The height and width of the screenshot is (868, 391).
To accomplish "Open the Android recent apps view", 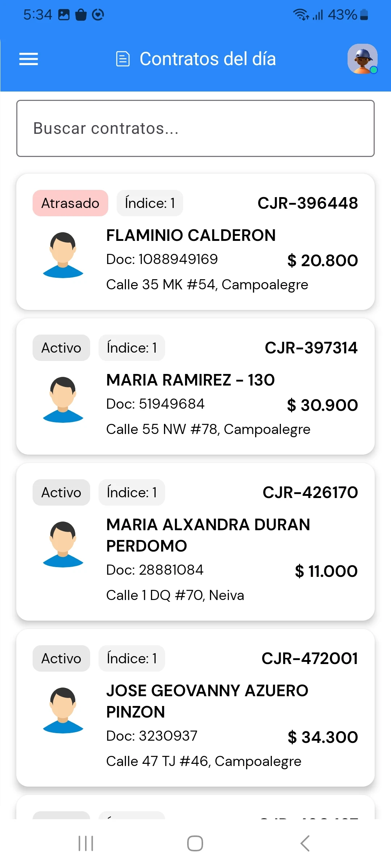I will [x=86, y=843].
